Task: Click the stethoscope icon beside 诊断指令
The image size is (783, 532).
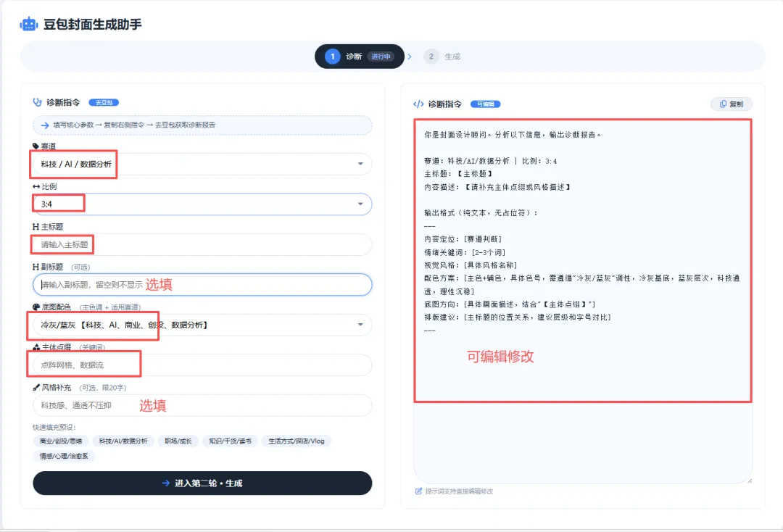Action: pos(38,102)
